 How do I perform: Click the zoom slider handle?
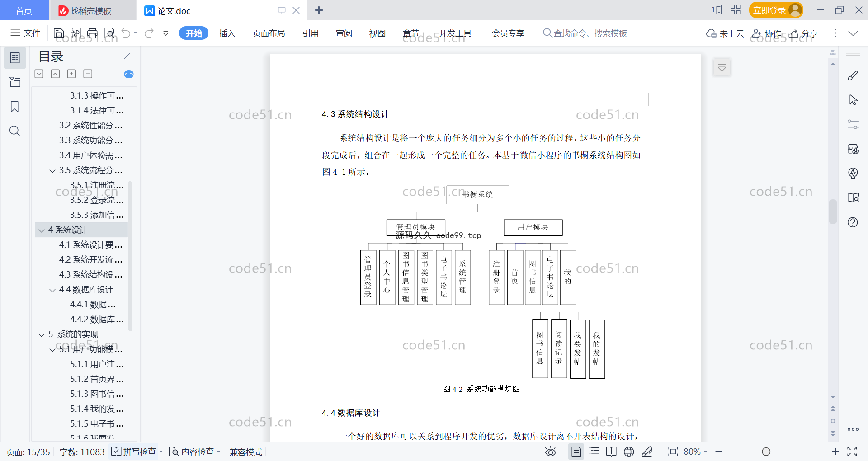point(766,452)
